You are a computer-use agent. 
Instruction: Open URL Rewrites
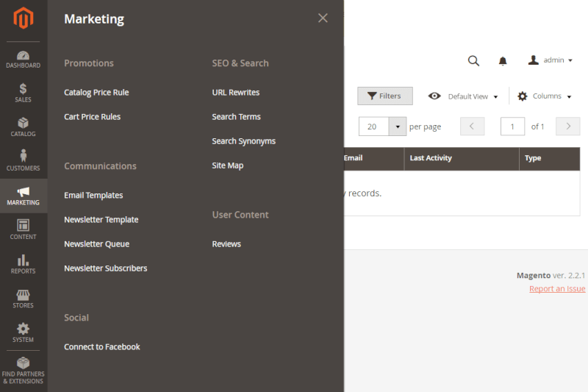pyautogui.click(x=235, y=93)
